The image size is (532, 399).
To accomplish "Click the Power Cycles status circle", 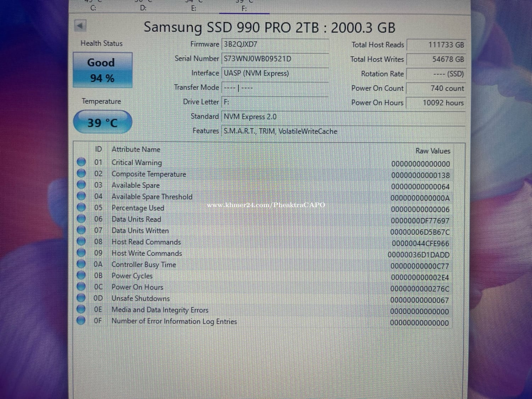I will pos(81,275).
